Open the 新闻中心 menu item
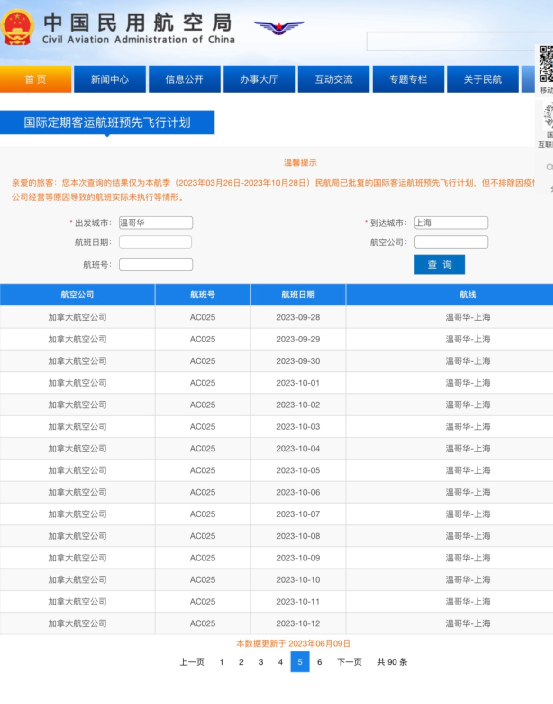The height and width of the screenshot is (704, 553). (x=110, y=79)
